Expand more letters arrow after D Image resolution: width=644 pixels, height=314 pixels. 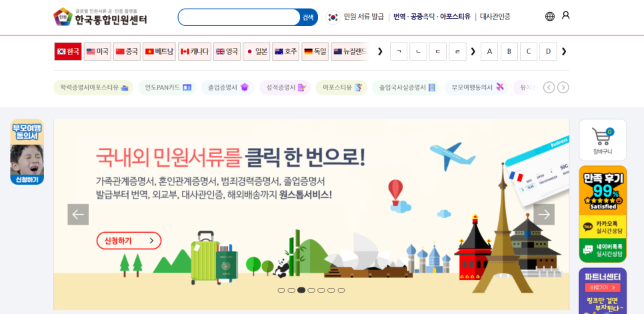[x=564, y=51]
